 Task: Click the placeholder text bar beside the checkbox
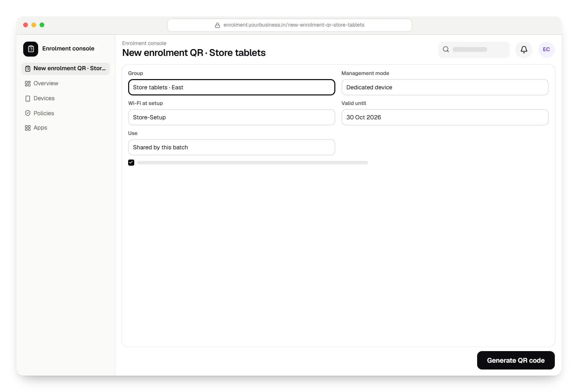coord(253,163)
